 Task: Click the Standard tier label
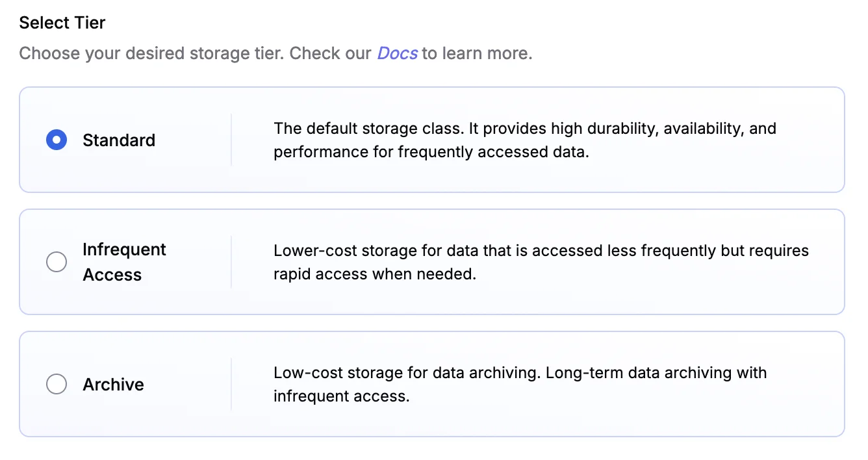[119, 140]
